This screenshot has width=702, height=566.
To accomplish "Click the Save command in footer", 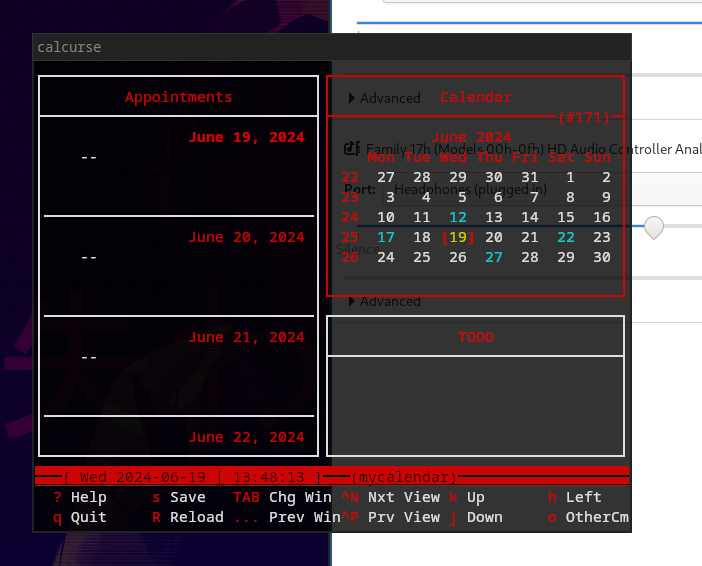I will pos(187,497).
